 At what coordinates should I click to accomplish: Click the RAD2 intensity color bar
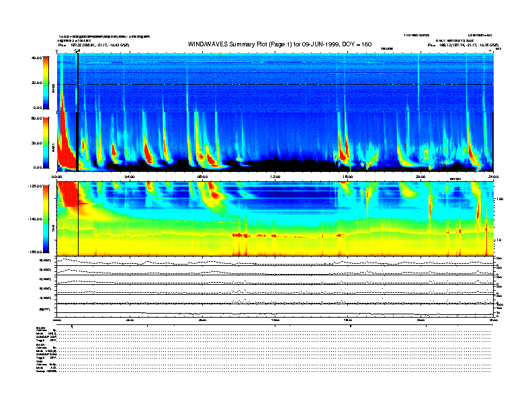(46, 83)
